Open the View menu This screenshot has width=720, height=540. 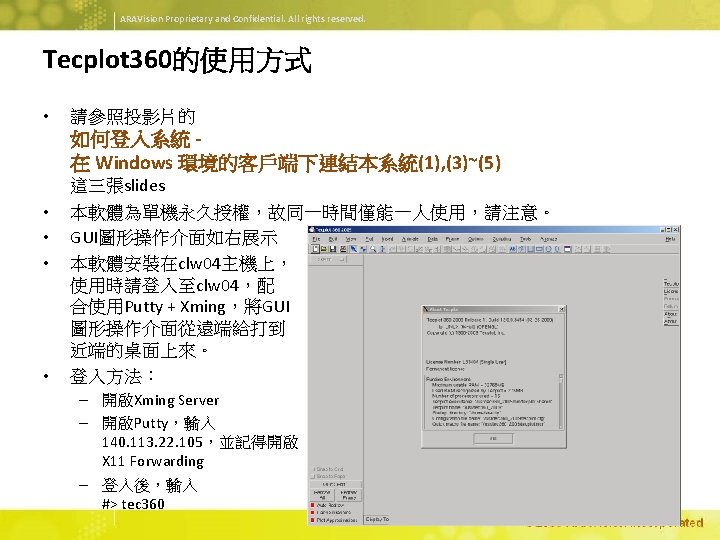click(351, 239)
